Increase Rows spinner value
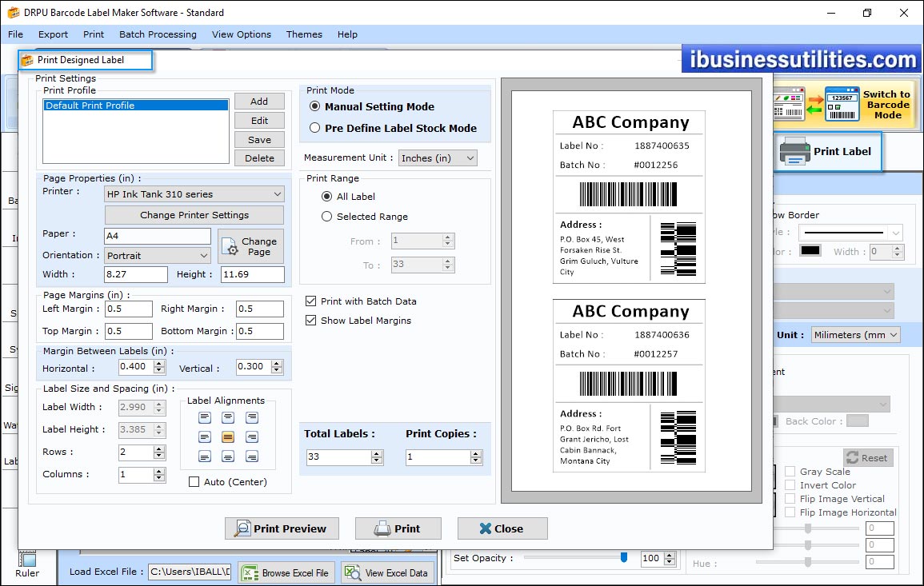 159,449
